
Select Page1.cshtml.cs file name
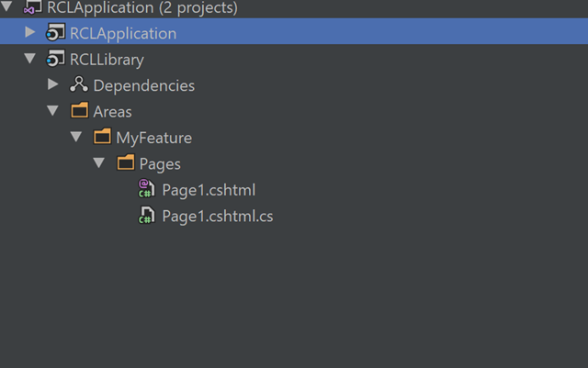tap(218, 217)
